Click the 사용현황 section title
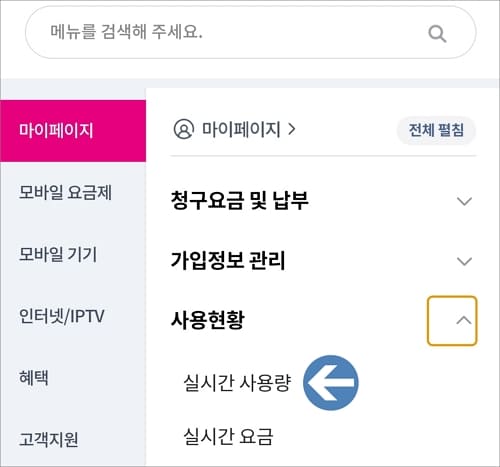The image size is (500, 467). [208, 320]
